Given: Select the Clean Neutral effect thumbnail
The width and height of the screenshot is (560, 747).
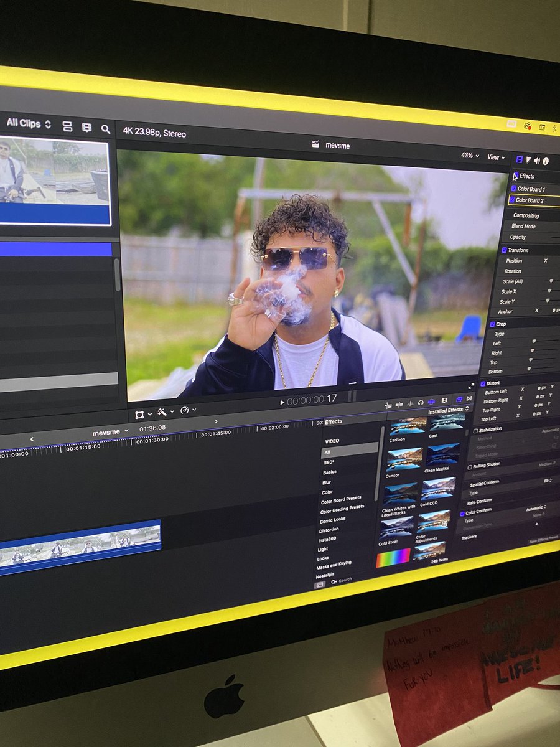Looking at the screenshot, I should pyautogui.click(x=442, y=455).
